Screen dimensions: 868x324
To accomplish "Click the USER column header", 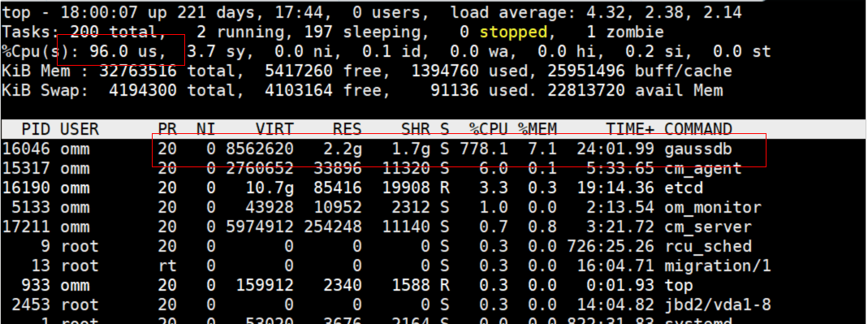I will [x=79, y=130].
